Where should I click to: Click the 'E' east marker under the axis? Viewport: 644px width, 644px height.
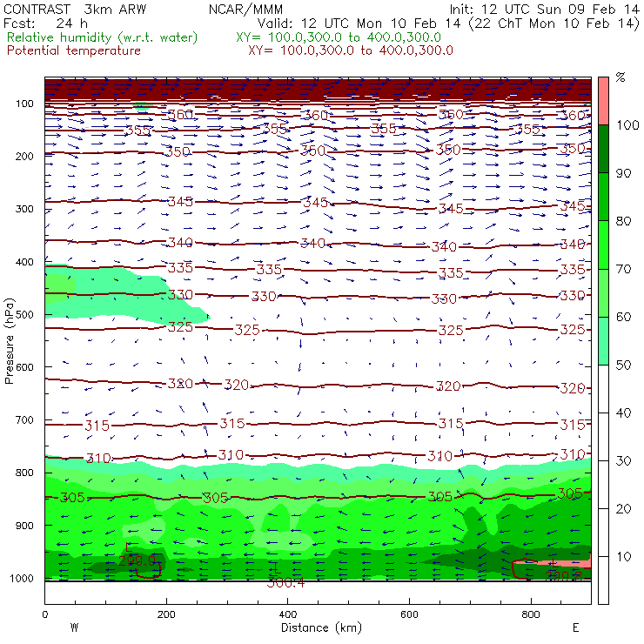pyautogui.click(x=576, y=627)
